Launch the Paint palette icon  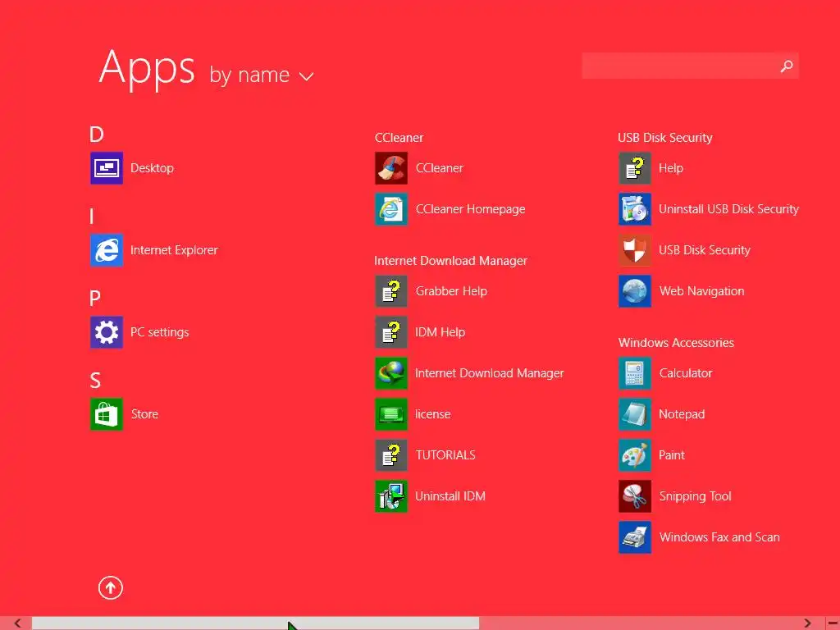pyautogui.click(x=635, y=454)
